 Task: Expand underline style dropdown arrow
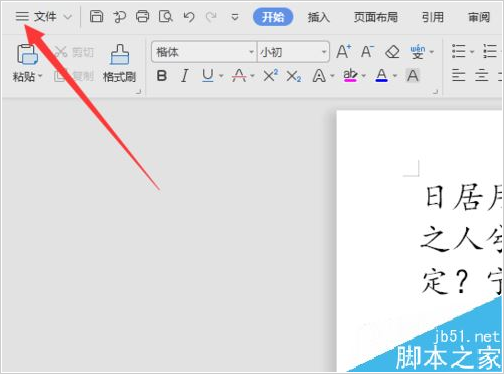221,76
